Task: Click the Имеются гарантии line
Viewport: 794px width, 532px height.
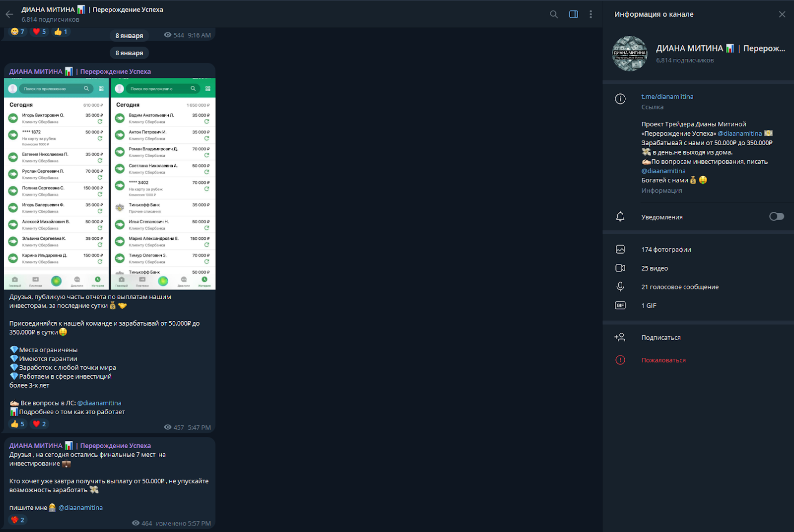Action: click(x=43, y=359)
